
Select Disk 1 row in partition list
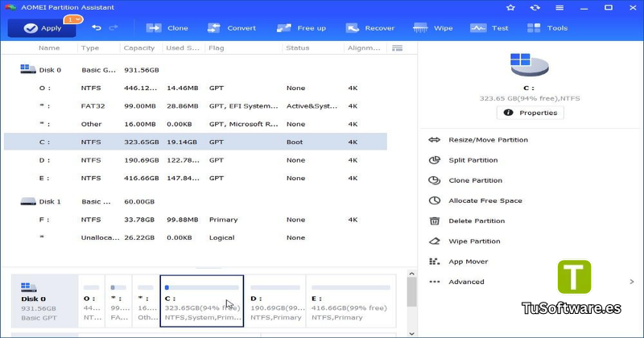pos(196,202)
